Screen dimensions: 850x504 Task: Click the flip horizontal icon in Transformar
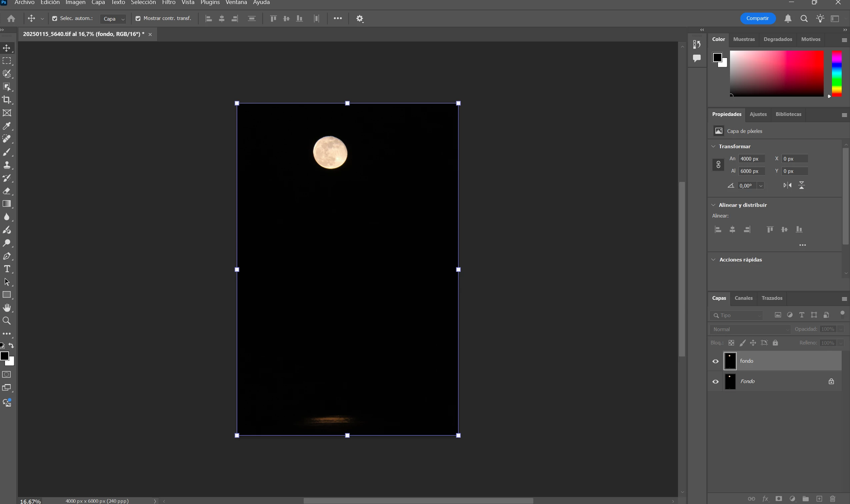pyautogui.click(x=787, y=186)
